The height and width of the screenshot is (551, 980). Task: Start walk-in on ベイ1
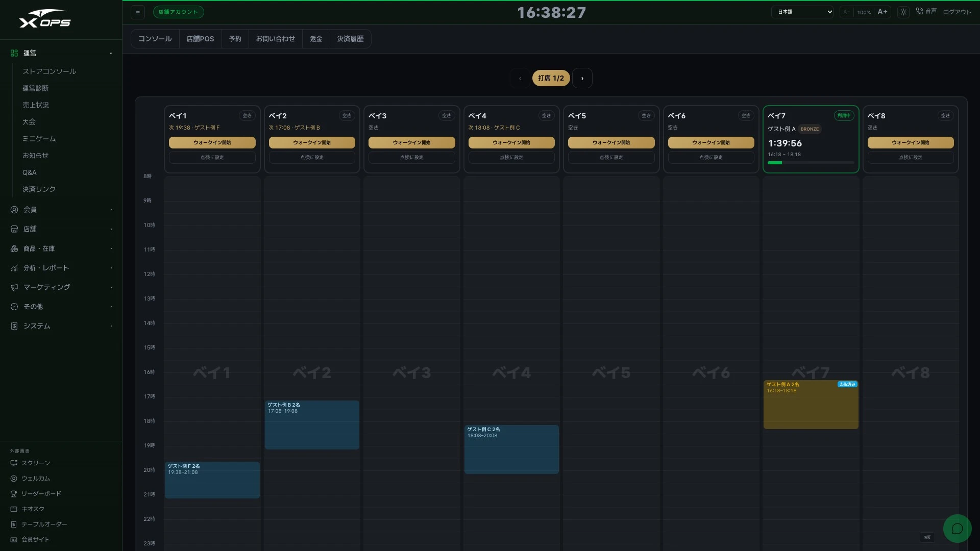212,143
